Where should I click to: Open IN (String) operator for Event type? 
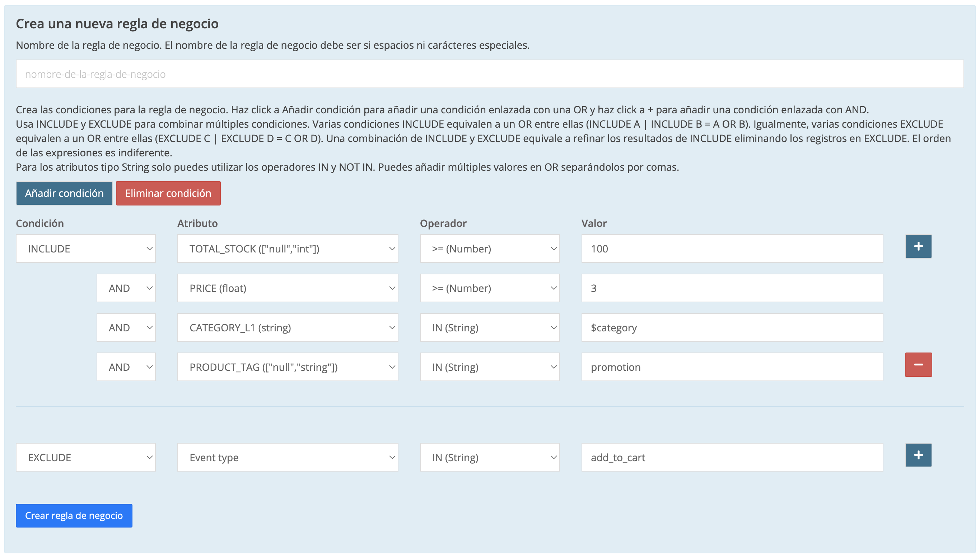click(x=489, y=457)
